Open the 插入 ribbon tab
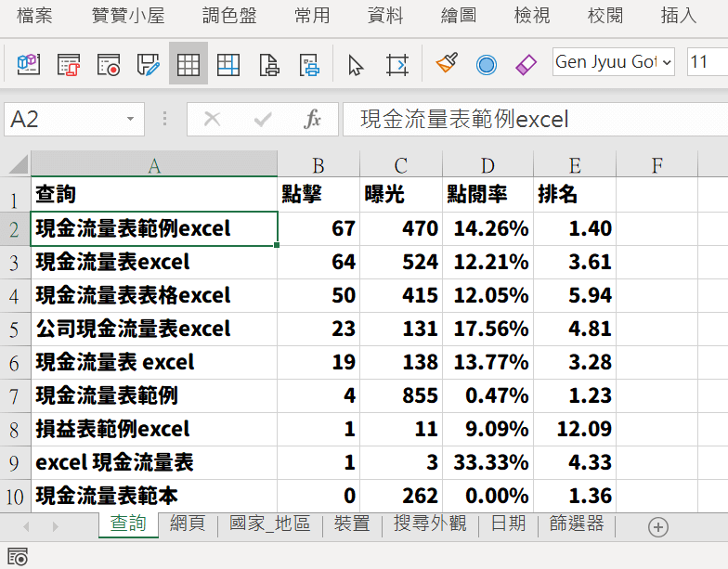The height and width of the screenshot is (569, 728). pos(679,16)
